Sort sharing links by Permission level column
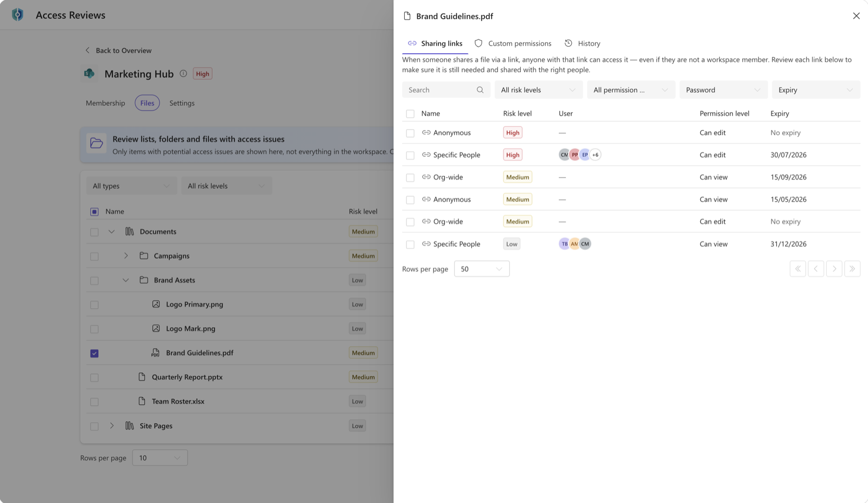The image size is (868, 503). pos(724,113)
